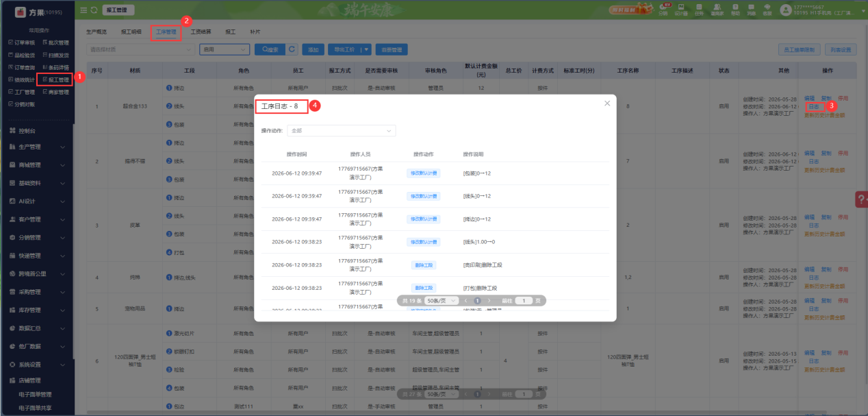Select the 报工管理 page tag in the header
Viewport: 868px width, 416px height.
pos(118,10)
